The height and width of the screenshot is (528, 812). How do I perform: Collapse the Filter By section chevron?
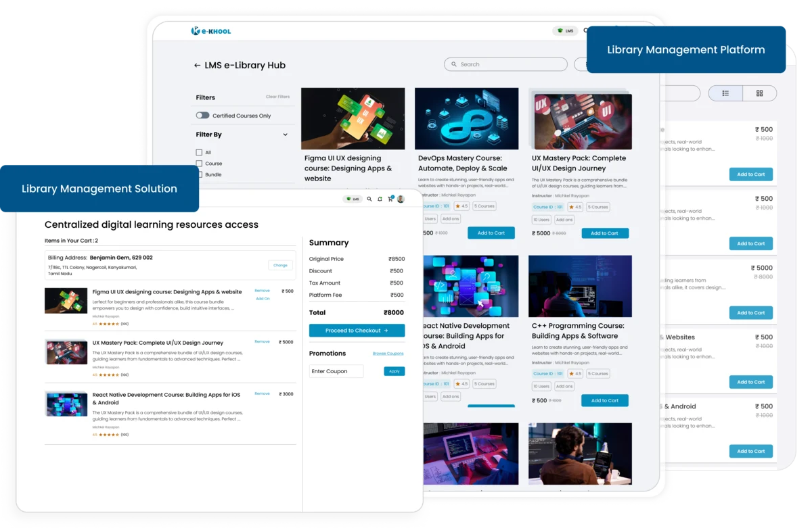(284, 134)
